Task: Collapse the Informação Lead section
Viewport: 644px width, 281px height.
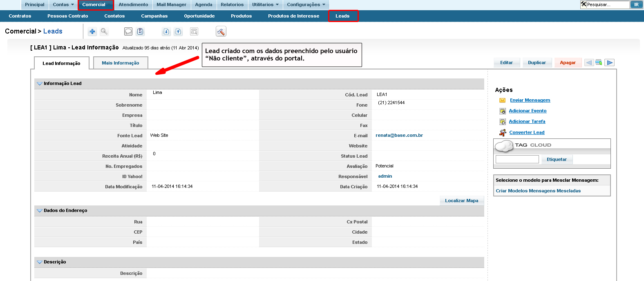Action: (x=40, y=84)
